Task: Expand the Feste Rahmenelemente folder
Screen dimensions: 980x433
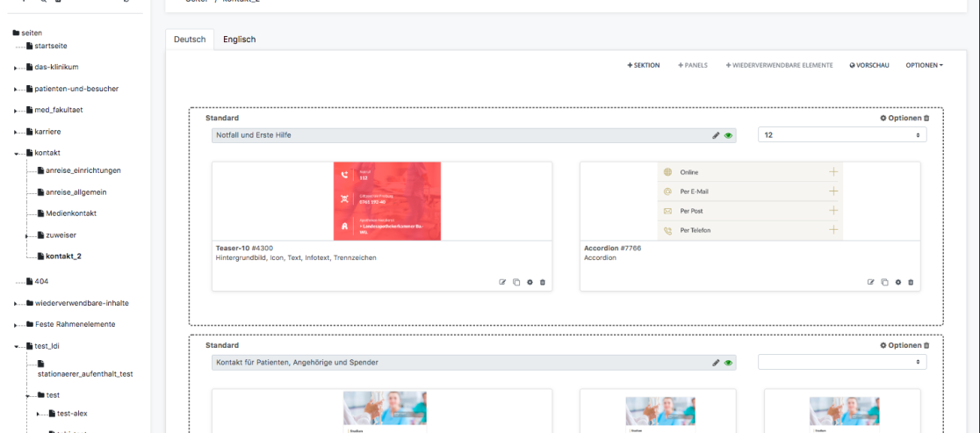Action: [x=16, y=326]
